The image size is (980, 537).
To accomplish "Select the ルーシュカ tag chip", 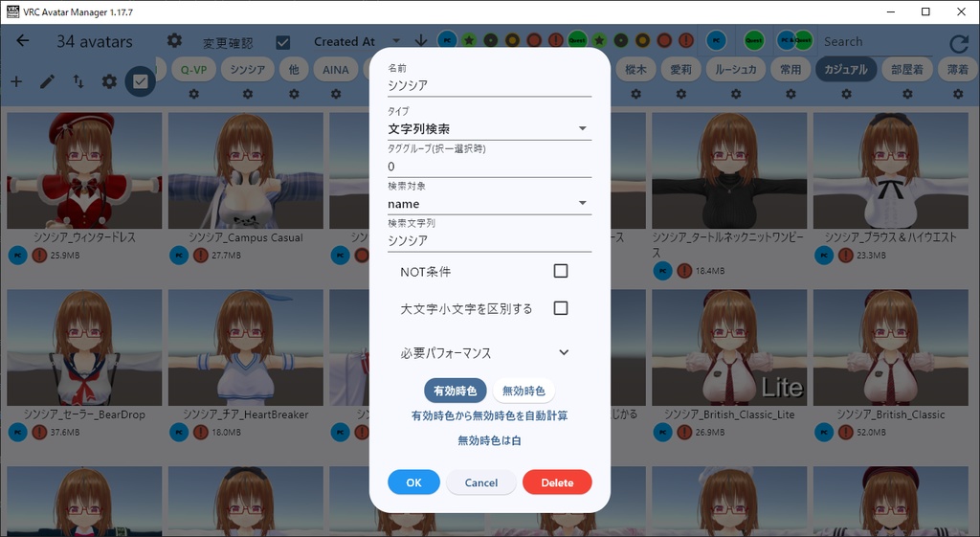I will 736,69.
